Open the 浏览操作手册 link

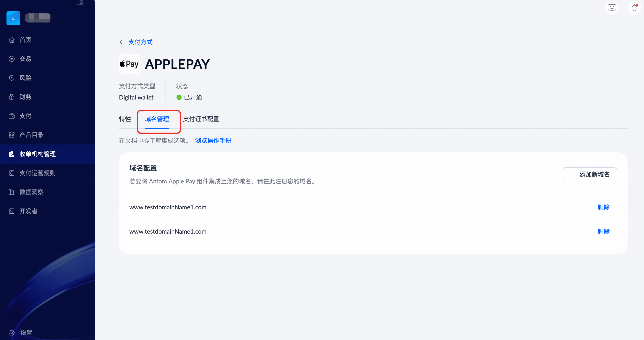click(213, 141)
